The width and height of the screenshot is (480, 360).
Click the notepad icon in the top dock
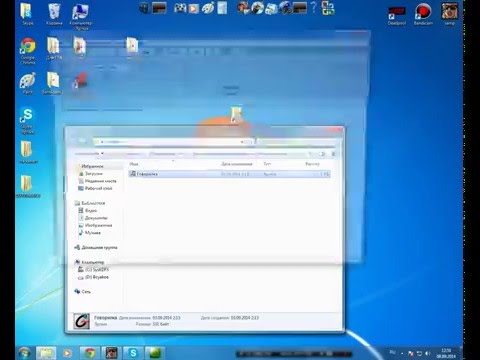[222, 8]
